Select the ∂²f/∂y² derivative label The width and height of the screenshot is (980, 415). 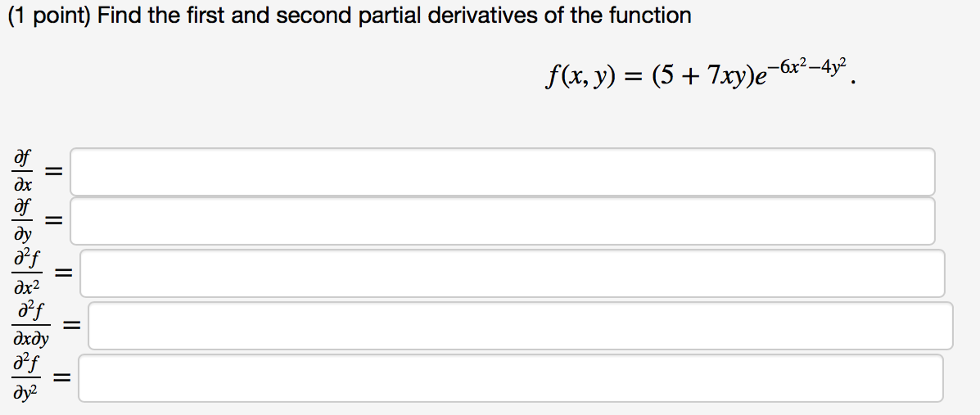coord(26,377)
